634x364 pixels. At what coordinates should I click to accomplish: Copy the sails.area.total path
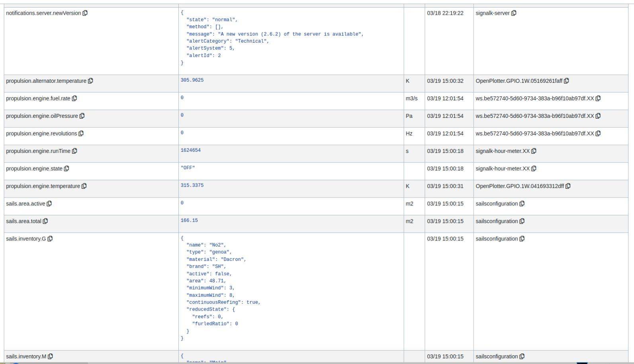pyautogui.click(x=45, y=221)
